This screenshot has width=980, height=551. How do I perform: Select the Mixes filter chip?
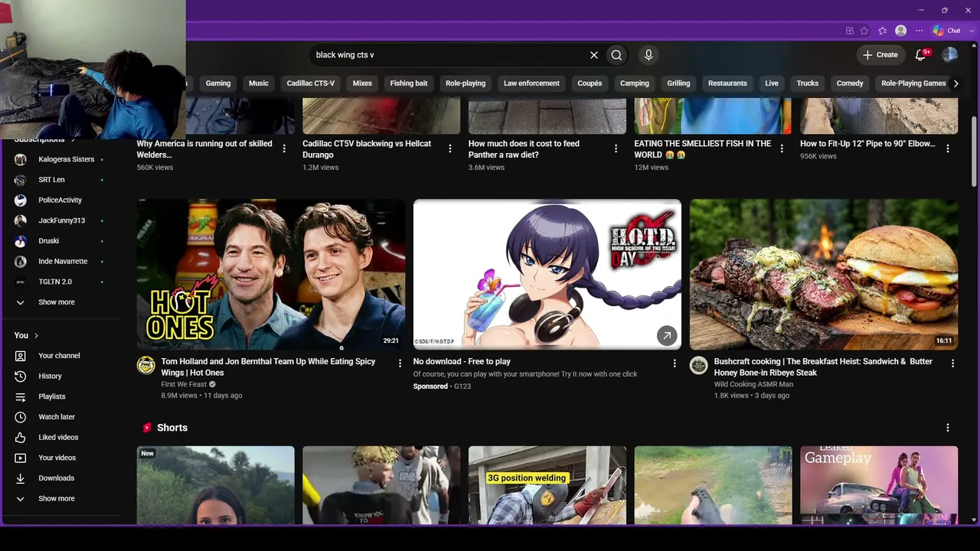[362, 83]
